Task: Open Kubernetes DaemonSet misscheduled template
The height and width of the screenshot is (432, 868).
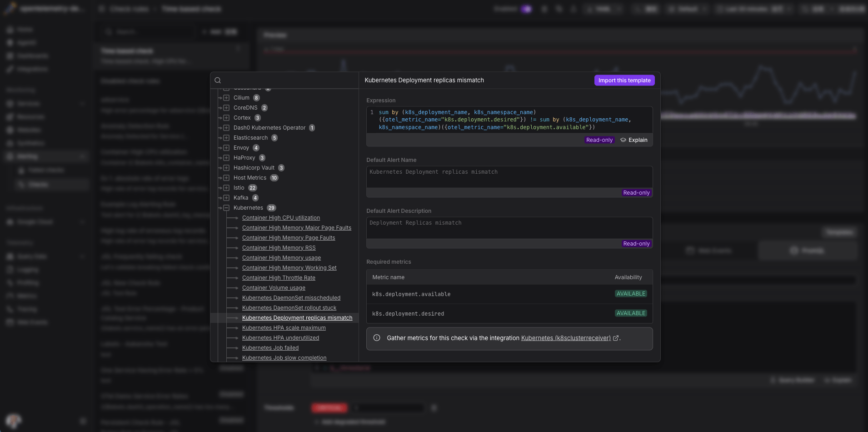Action: click(x=291, y=298)
